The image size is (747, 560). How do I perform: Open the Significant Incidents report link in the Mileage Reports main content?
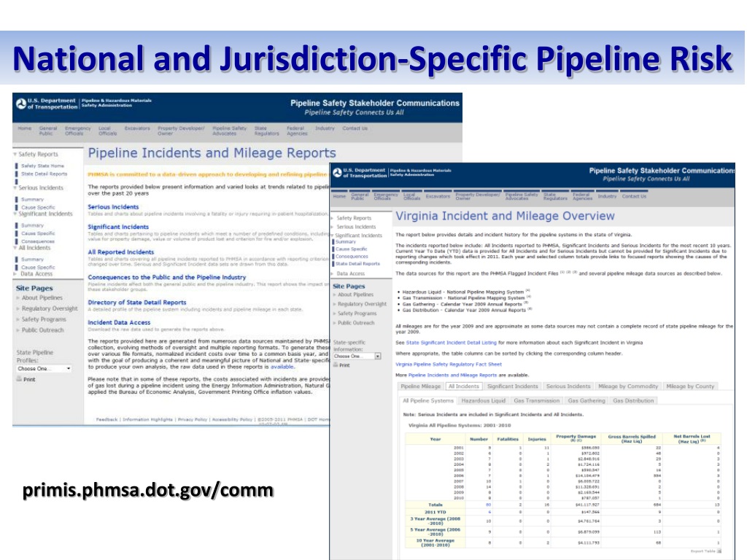(x=118, y=227)
